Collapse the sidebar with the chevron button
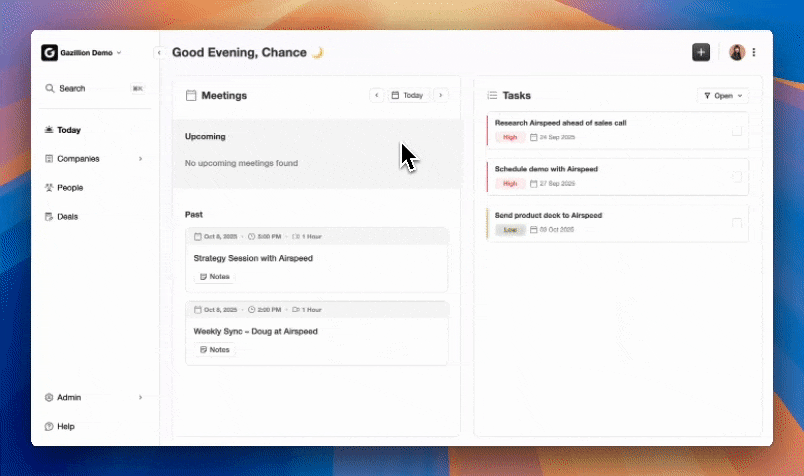The image size is (804, 476). [x=159, y=52]
